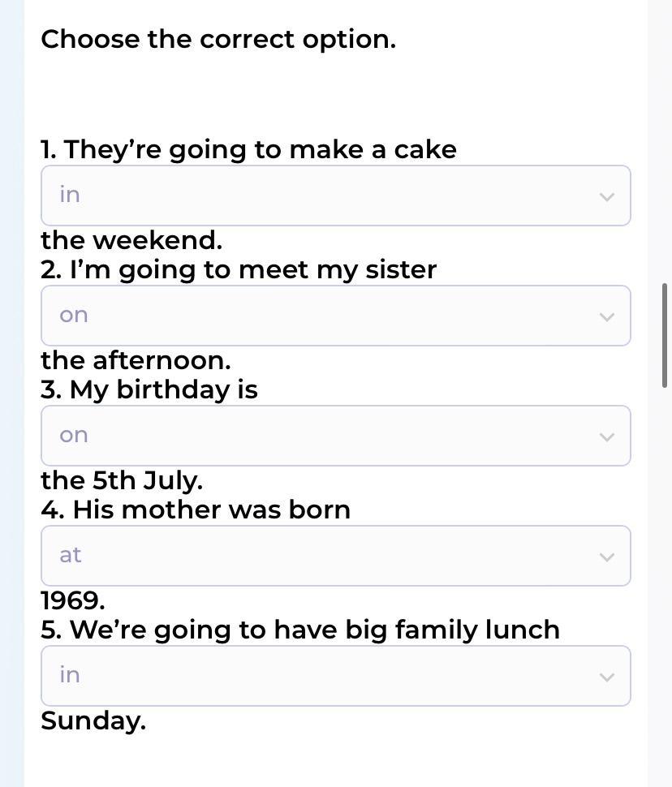Click the text "3. My birthday is"
Image resolution: width=672 pixels, height=787 pixels.
click(149, 389)
